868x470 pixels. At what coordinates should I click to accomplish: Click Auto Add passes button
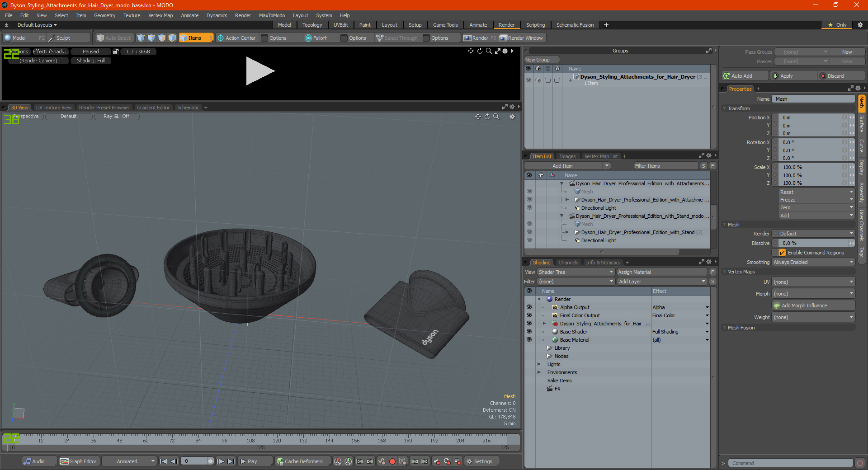pyautogui.click(x=745, y=76)
